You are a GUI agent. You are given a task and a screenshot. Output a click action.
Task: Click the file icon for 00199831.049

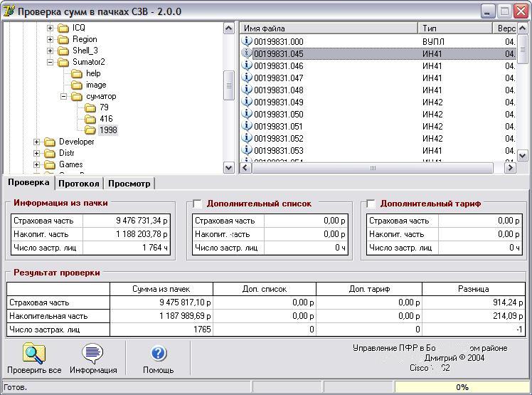point(248,102)
